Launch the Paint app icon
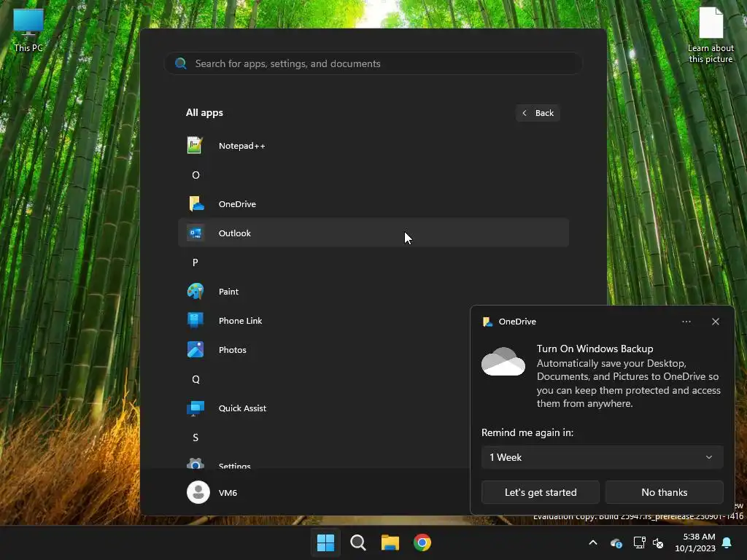Viewport: 747px width, 560px height. 196,292
